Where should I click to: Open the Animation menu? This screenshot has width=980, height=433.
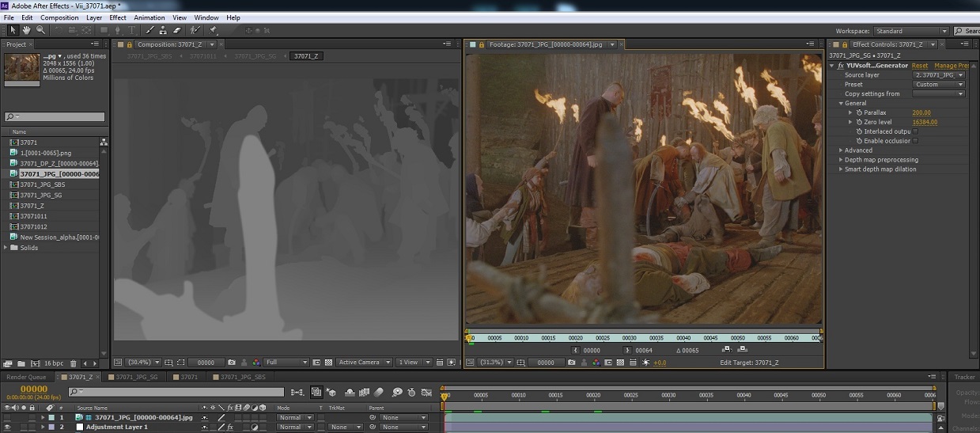149,17
